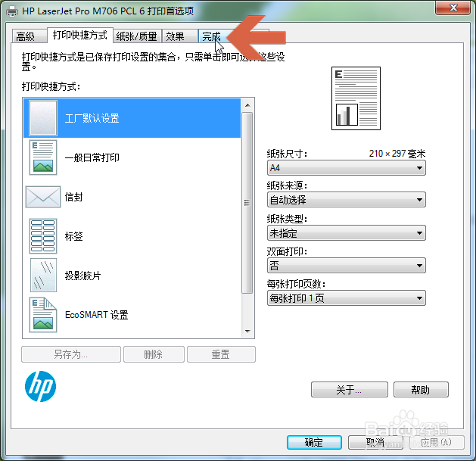Select the envelope shortcut icon

coord(43,197)
